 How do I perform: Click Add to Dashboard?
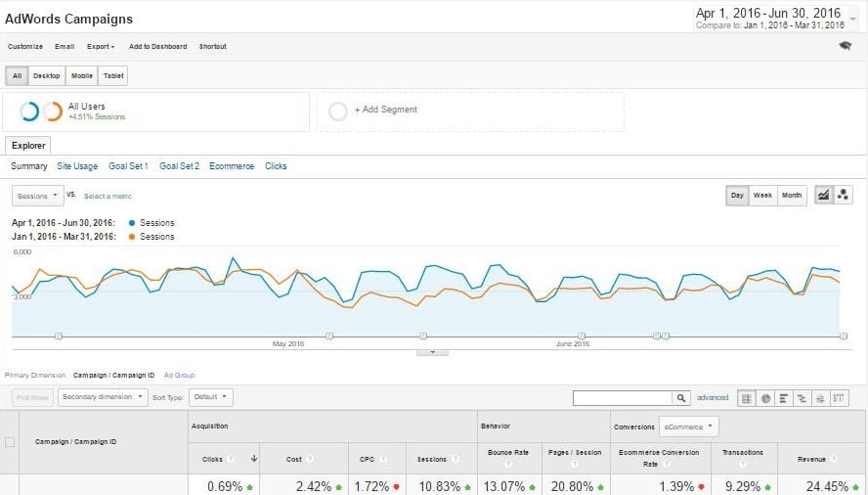157,47
